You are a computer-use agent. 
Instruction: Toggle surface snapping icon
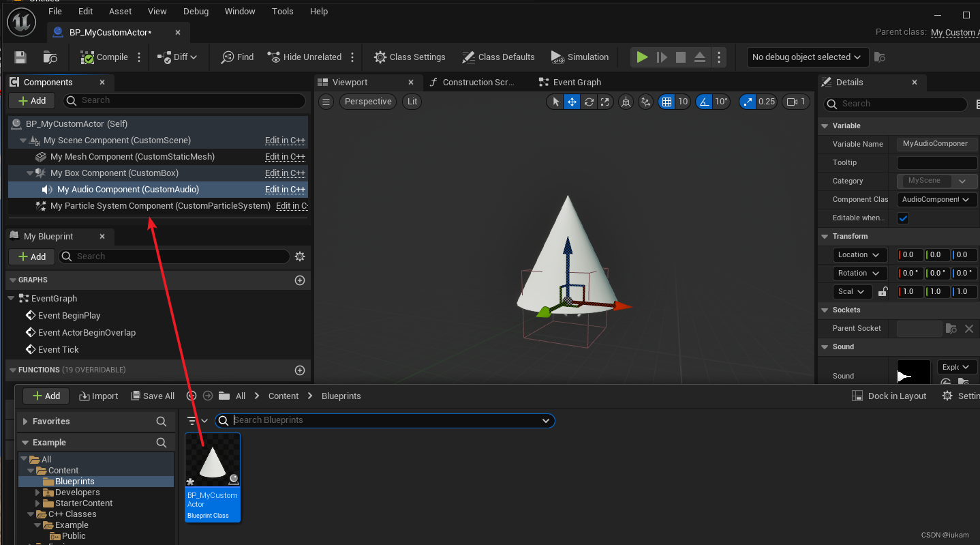[646, 102]
